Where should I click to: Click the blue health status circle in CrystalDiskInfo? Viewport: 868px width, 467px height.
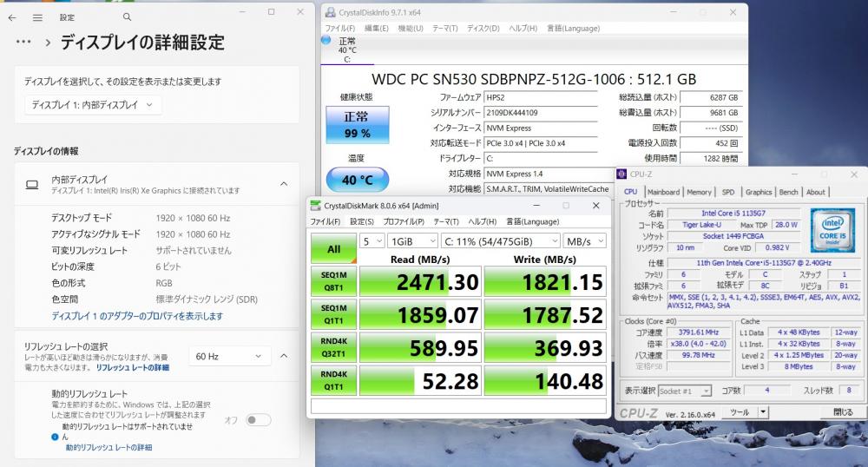tap(326, 40)
